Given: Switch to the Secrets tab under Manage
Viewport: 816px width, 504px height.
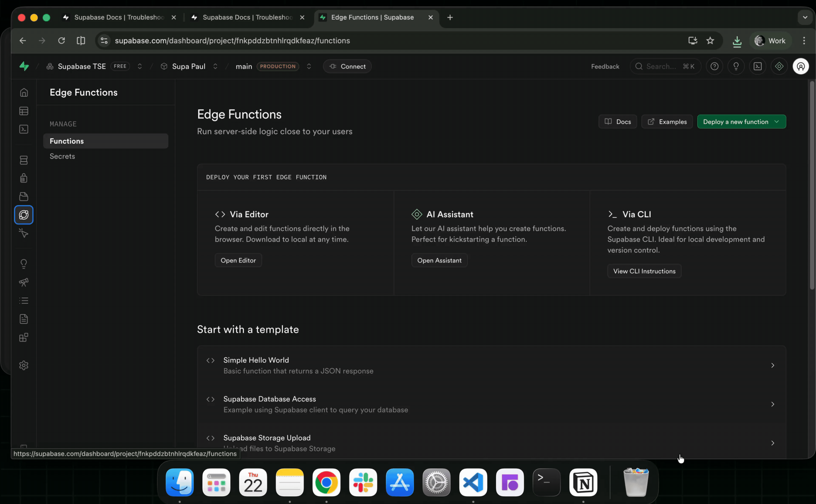Looking at the screenshot, I should pos(62,156).
